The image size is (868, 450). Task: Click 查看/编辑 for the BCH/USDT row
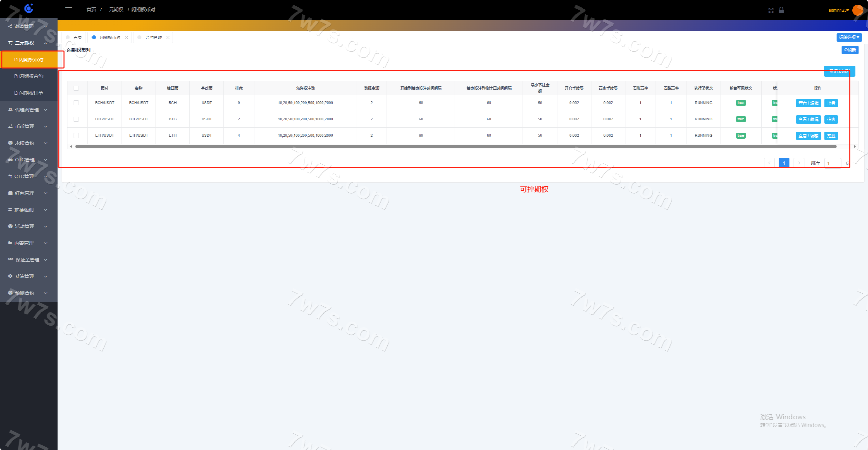tap(808, 103)
